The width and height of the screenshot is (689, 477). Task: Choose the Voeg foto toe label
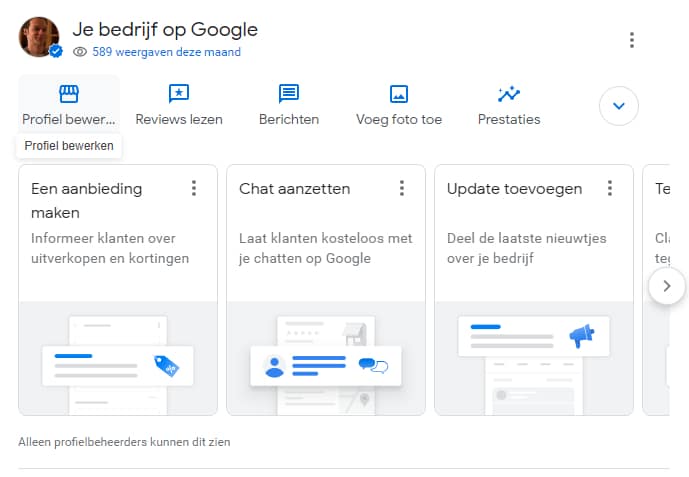[x=399, y=119]
